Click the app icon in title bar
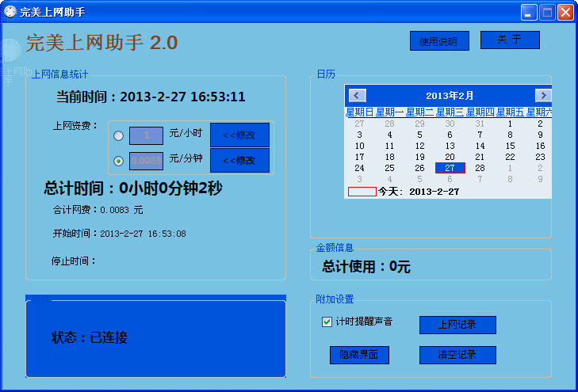578x392 pixels. click(10, 11)
